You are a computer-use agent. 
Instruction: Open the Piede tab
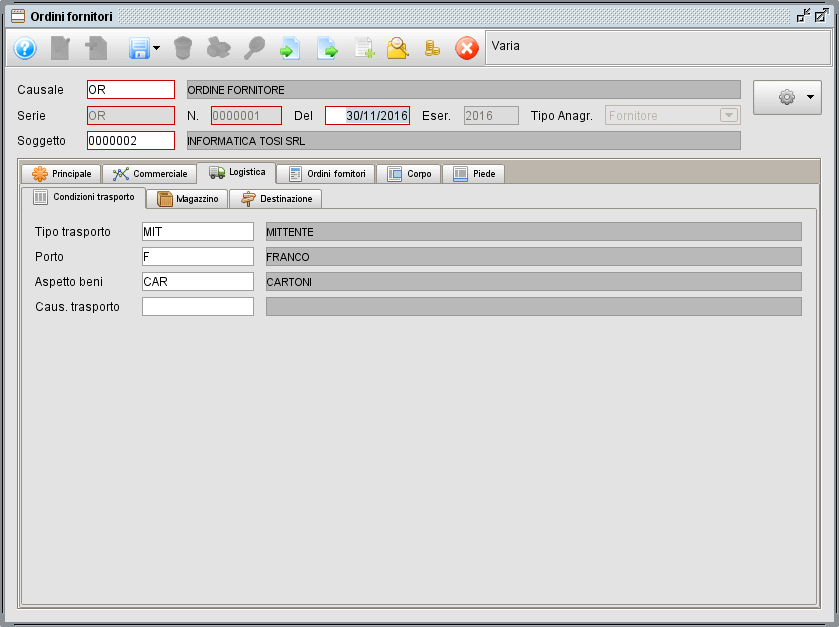point(473,174)
